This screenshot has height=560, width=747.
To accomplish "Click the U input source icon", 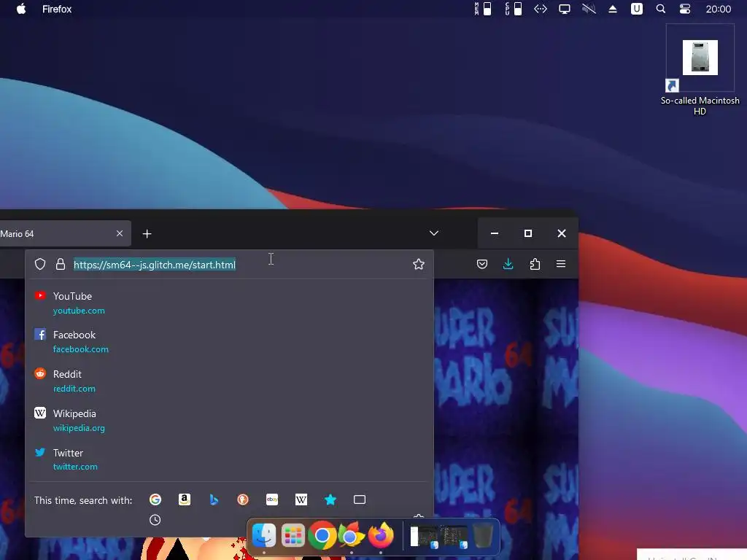I will coord(636,9).
